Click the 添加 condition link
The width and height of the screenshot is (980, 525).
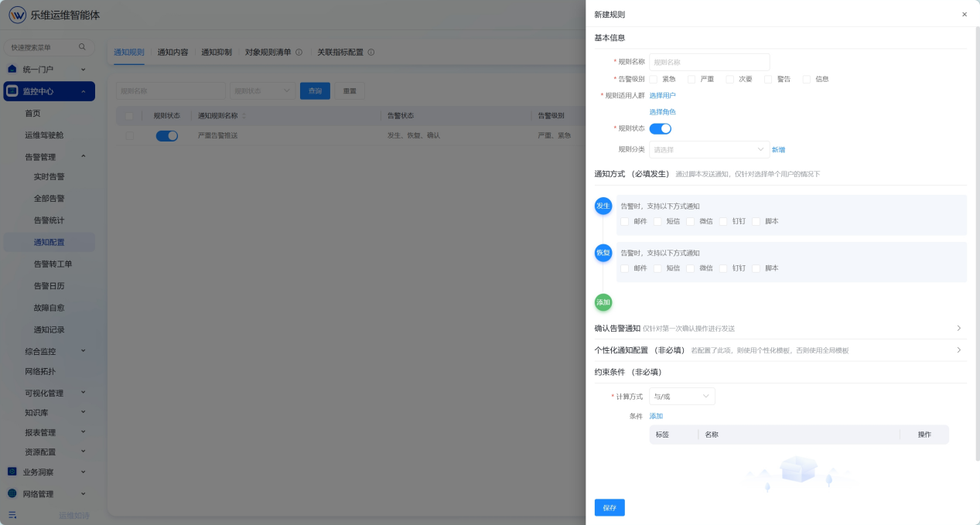pyautogui.click(x=656, y=416)
